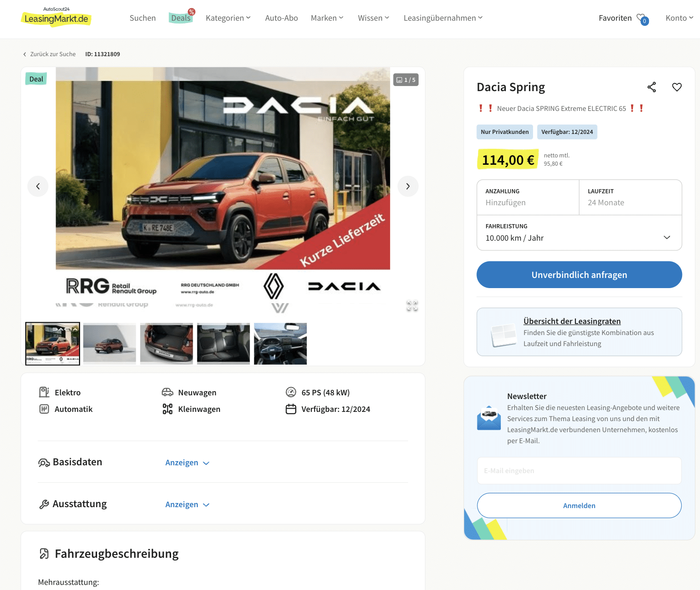Screen dimensions: 700x590
Task: Select the rear seats thumbnail
Action: 224,344
